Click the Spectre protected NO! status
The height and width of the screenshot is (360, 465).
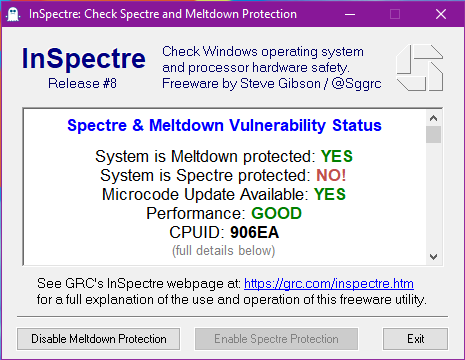coord(331,175)
